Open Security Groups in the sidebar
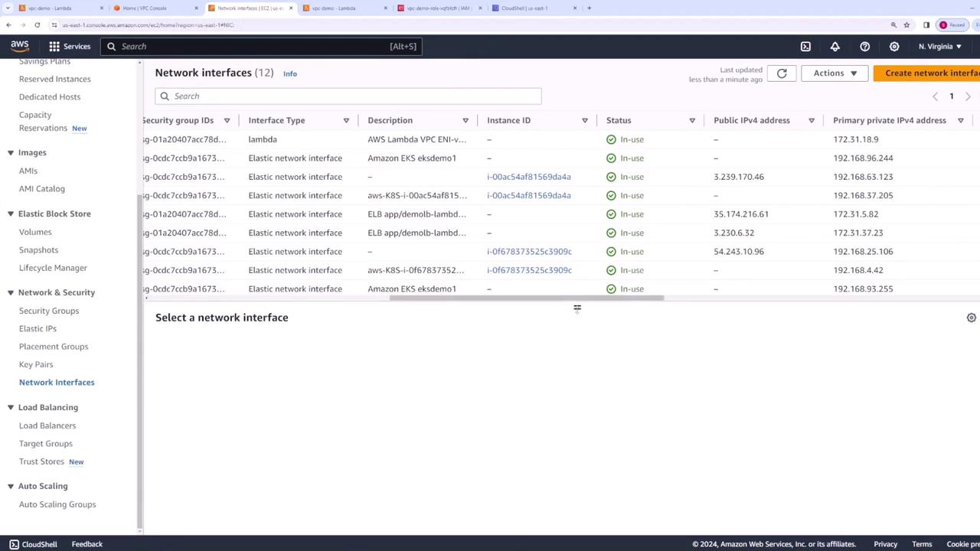Image resolution: width=980 pixels, height=551 pixels. click(49, 311)
